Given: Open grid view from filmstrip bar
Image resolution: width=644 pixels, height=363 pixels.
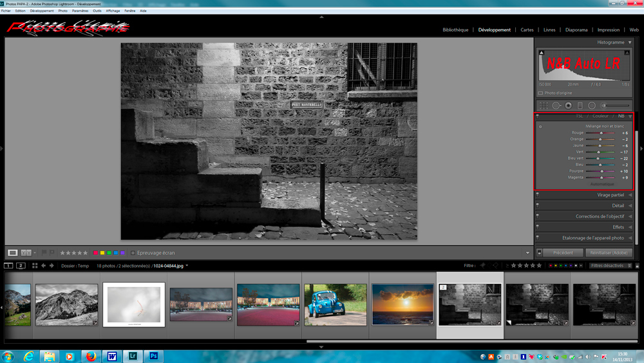Looking at the screenshot, I should 35,266.
